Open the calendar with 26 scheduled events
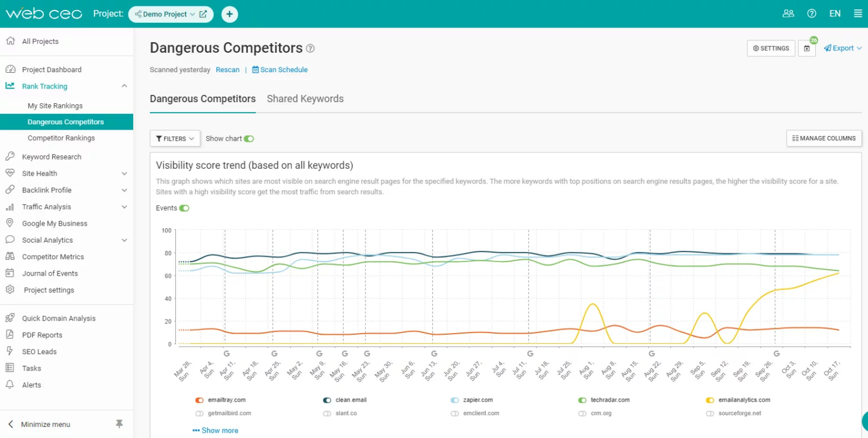The height and width of the screenshot is (438, 868). click(807, 48)
